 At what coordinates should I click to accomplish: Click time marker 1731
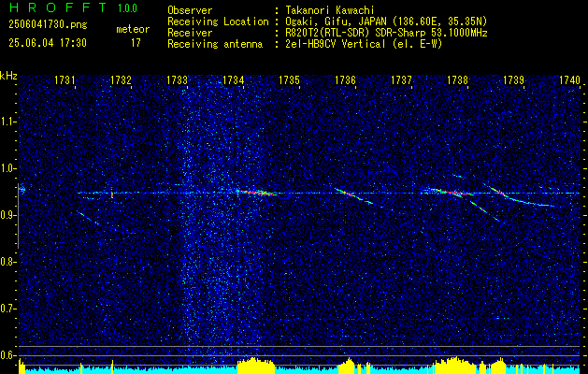point(65,79)
